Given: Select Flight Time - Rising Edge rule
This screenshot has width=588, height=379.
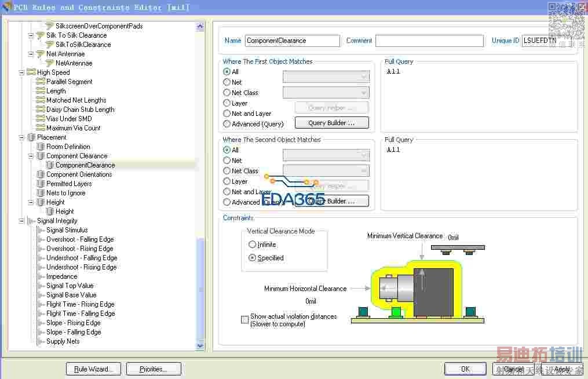Looking at the screenshot, I should 81,304.
